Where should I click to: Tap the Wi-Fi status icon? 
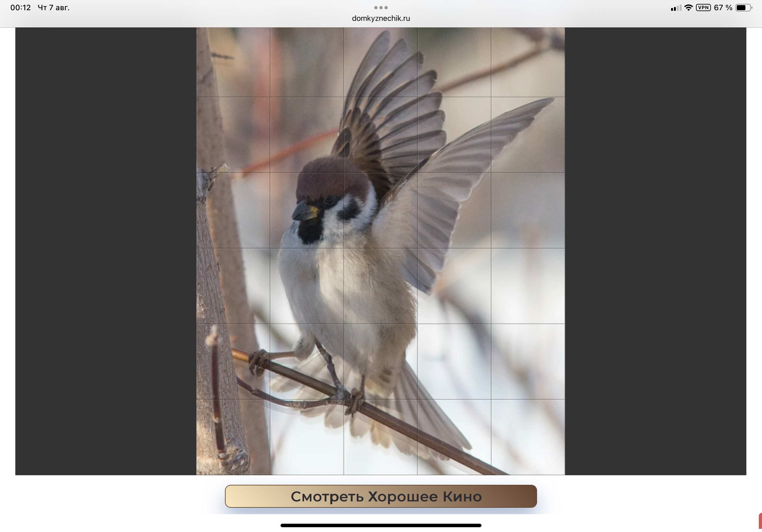click(688, 7)
